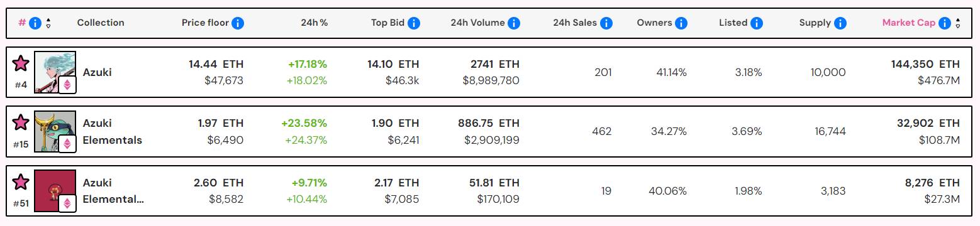
Task: Show the Owners info tooltip icon
Action: coord(681,23)
